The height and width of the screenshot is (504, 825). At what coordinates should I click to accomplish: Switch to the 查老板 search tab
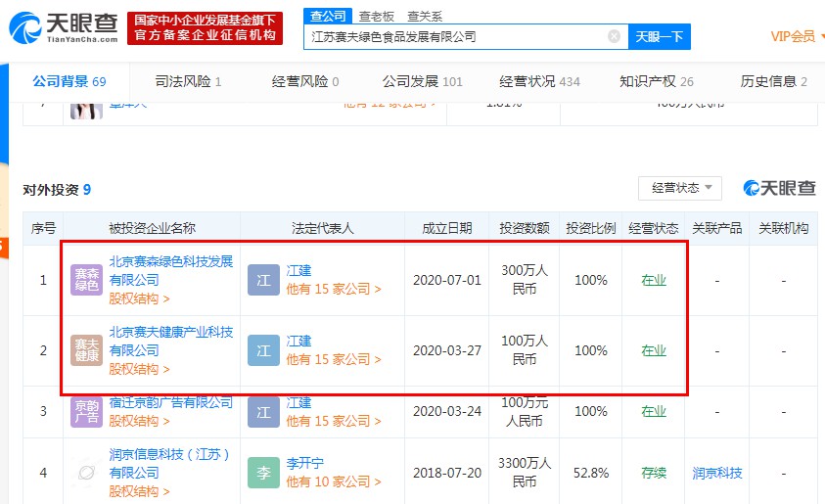coord(376,17)
